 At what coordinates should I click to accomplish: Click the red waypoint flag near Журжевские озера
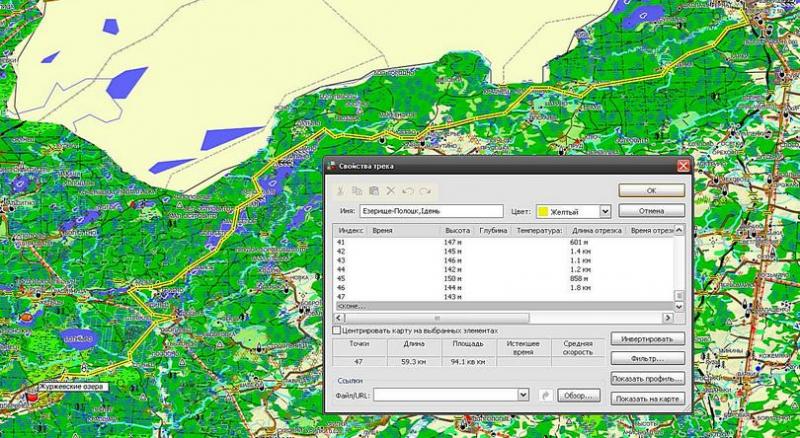(x=32, y=396)
